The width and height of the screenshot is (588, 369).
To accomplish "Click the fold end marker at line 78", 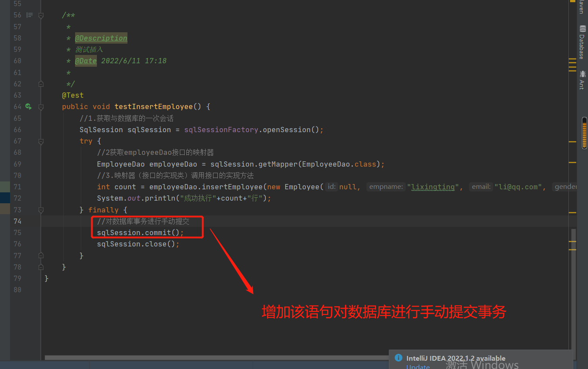I will point(41,266).
